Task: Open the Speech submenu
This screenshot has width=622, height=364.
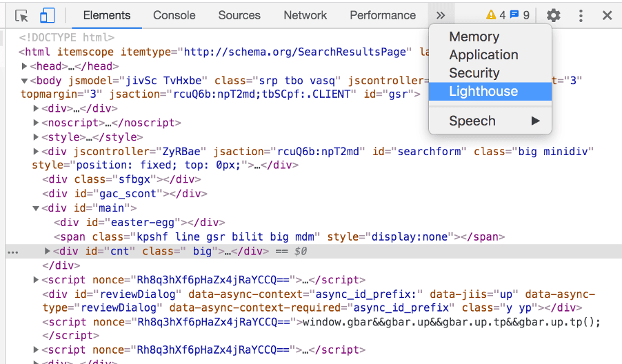Action: [490, 121]
